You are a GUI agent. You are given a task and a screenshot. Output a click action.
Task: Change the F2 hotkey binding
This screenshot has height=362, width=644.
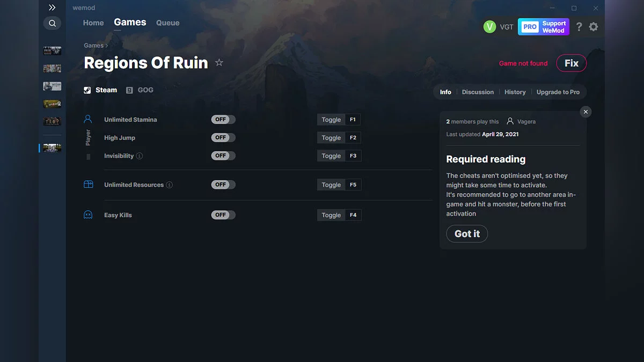(x=353, y=138)
